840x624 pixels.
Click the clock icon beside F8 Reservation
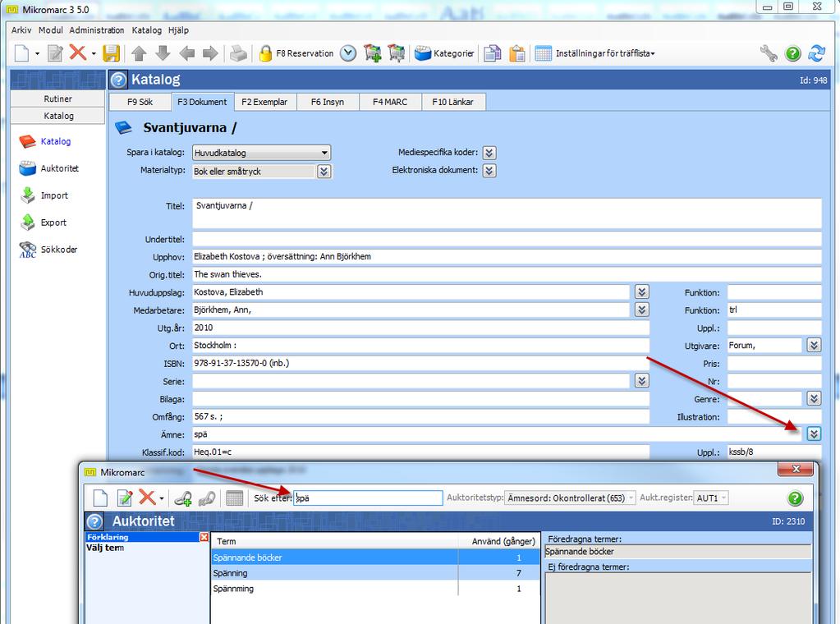(348, 53)
